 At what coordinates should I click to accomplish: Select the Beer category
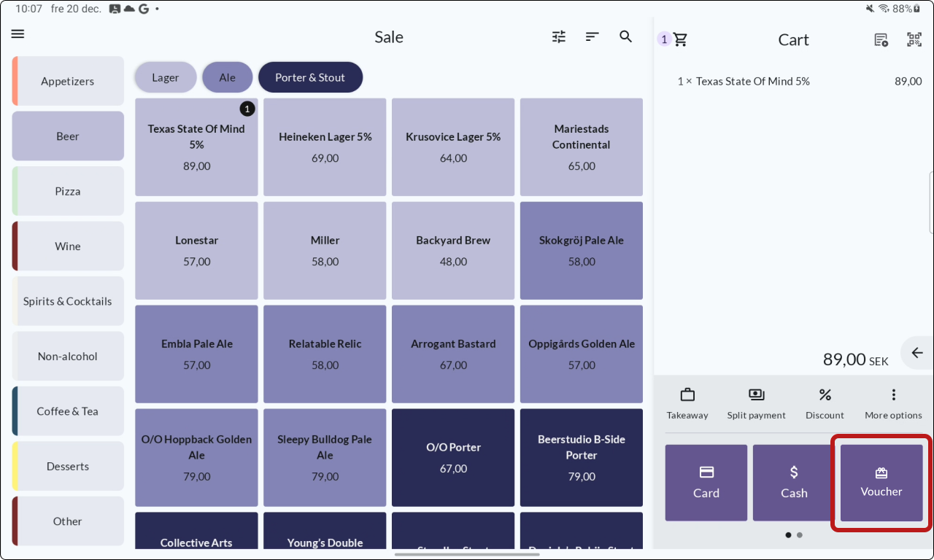coord(68,136)
